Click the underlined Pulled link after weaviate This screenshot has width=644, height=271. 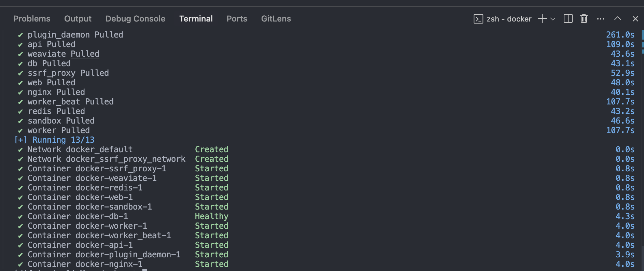pyautogui.click(x=85, y=54)
